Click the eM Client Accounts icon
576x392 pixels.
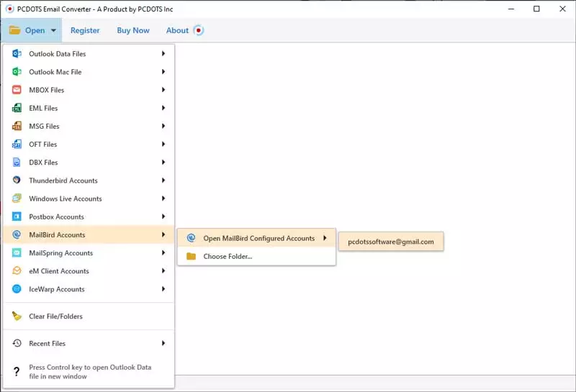pyautogui.click(x=17, y=271)
